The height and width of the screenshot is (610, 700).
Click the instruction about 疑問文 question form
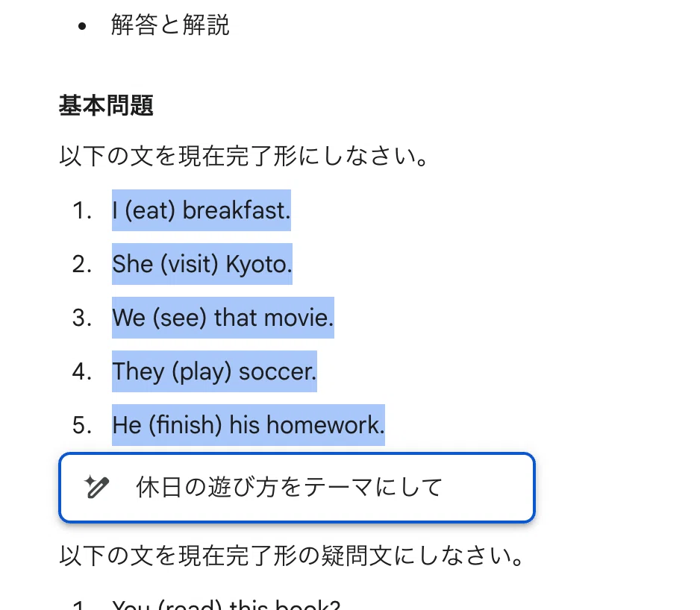tap(292, 556)
